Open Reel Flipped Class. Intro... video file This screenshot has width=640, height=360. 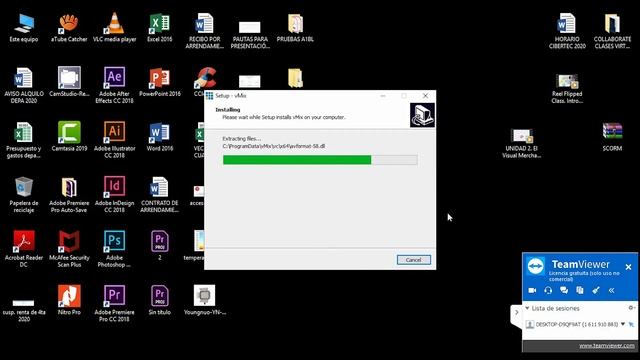tap(567, 89)
